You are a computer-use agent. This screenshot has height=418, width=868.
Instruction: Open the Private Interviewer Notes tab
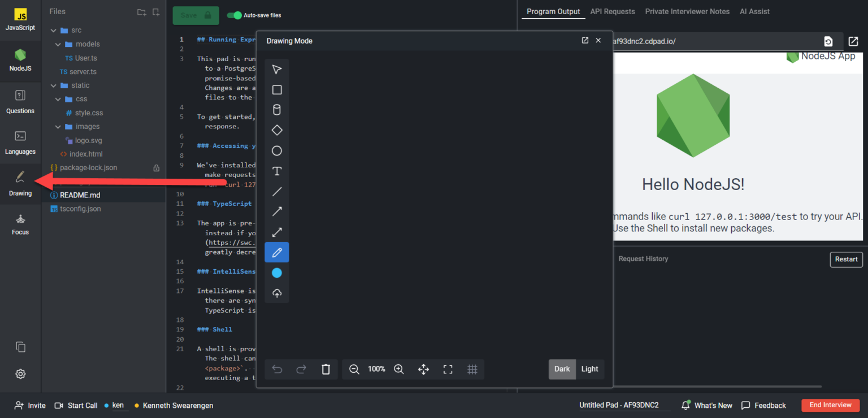687,11
